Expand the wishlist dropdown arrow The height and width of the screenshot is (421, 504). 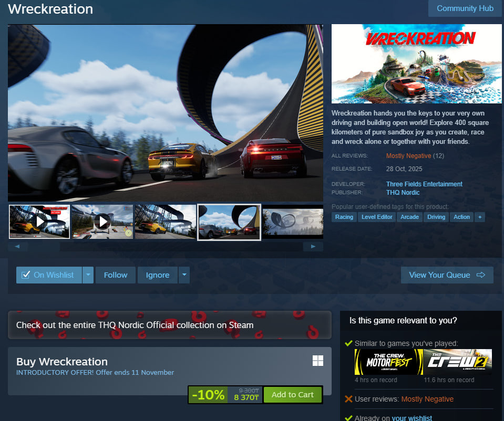coord(88,275)
